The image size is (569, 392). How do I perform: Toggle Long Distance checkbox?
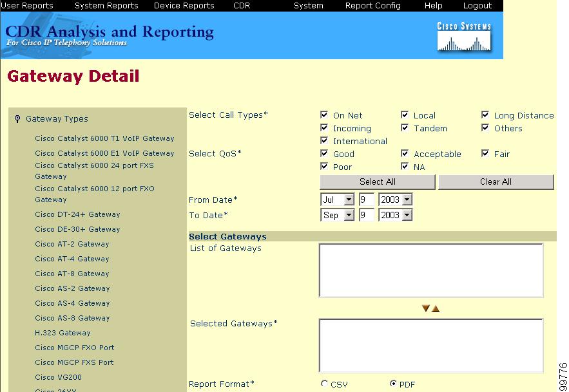click(485, 115)
